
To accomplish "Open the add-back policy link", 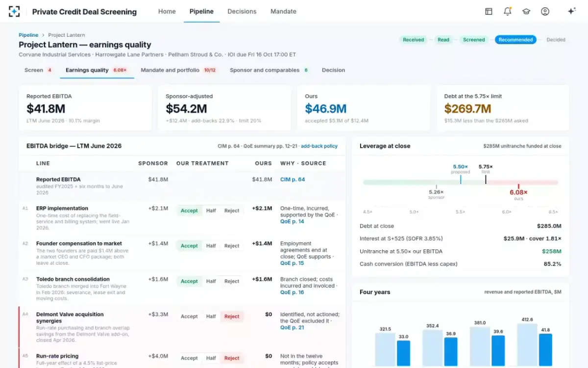I will click(319, 146).
